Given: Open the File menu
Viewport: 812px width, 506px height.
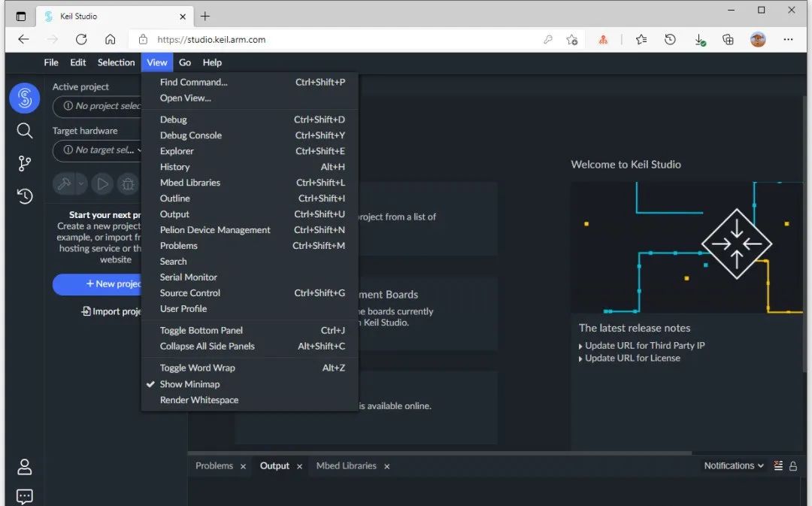Looking at the screenshot, I should (x=51, y=62).
